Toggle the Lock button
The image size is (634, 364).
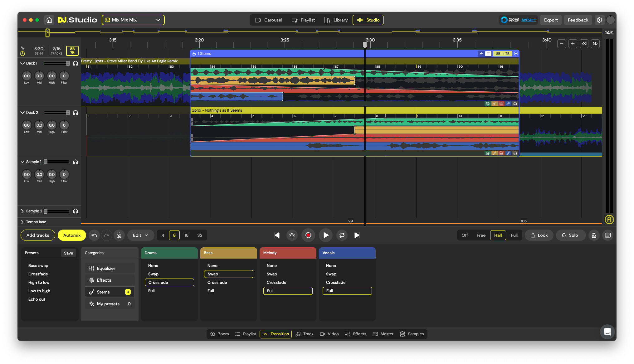539,235
